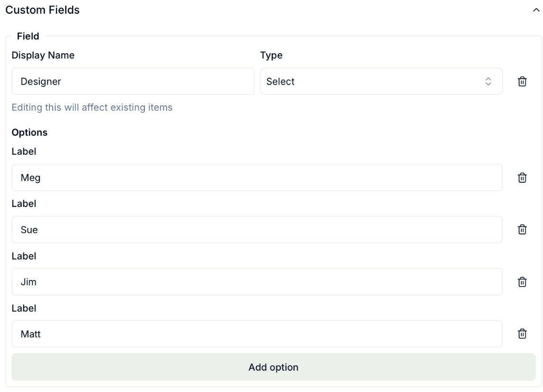Add a new option
The image size is (543, 392).
tap(273, 367)
